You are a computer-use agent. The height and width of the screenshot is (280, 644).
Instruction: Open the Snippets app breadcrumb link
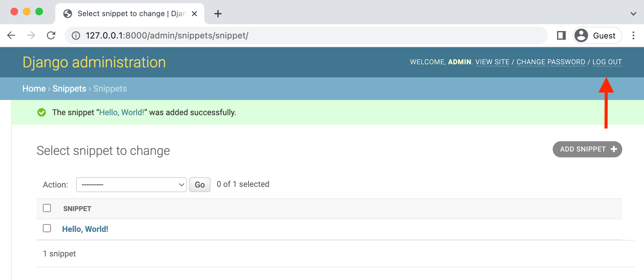tap(69, 88)
